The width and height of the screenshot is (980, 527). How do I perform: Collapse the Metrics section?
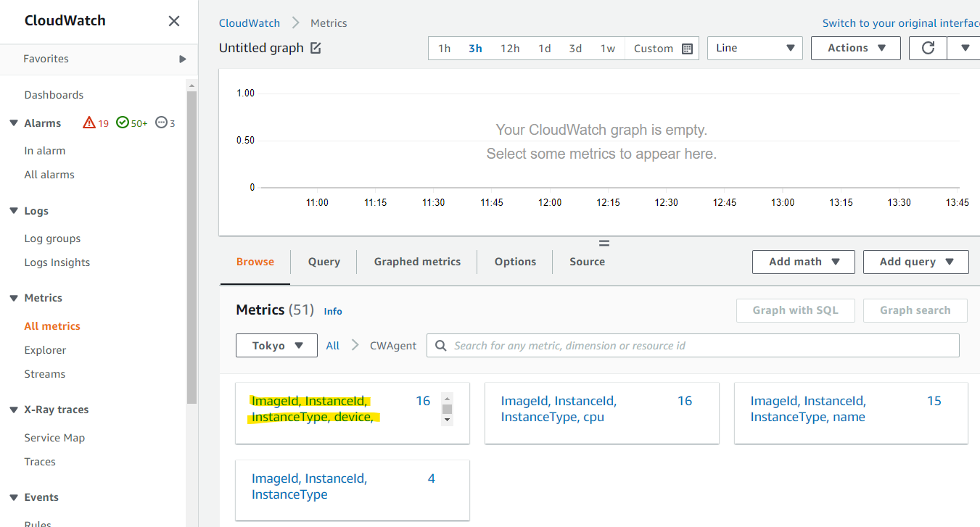pyautogui.click(x=14, y=298)
